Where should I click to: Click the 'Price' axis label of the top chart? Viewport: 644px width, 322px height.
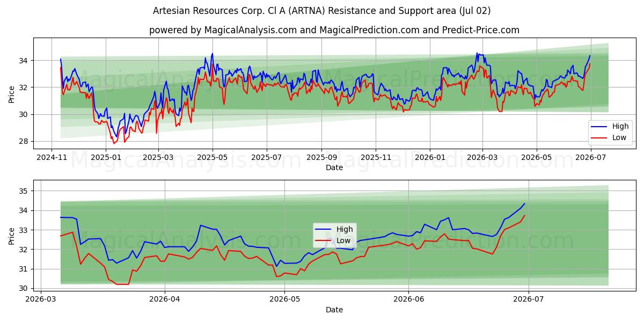pyautogui.click(x=12, y=93)
